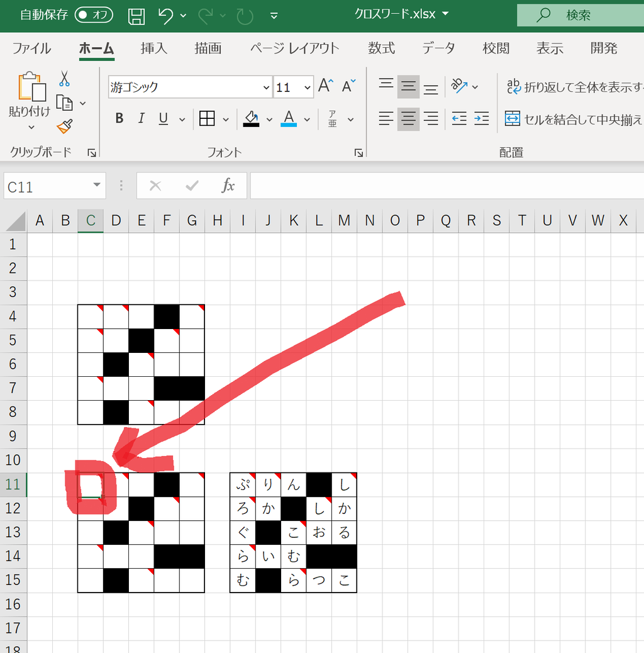
Task: Click 折り返して全体を表示する wrap text button
Action: tap(574, 87)
